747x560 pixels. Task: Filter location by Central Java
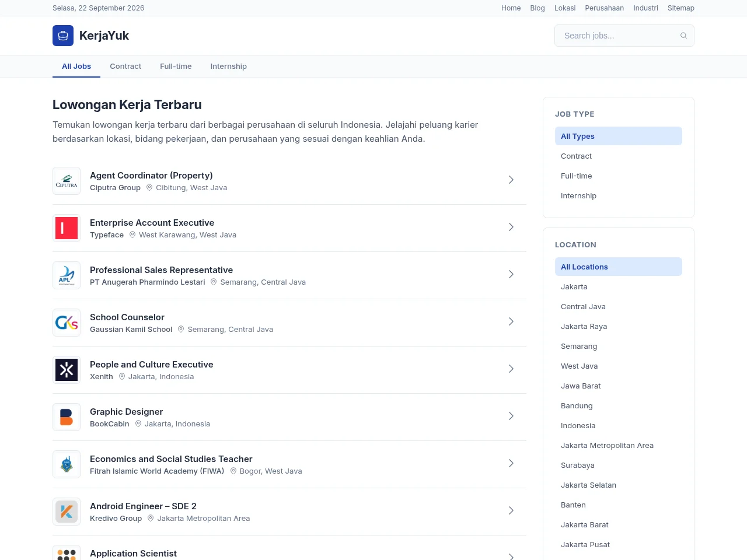[x=619, y=306]
